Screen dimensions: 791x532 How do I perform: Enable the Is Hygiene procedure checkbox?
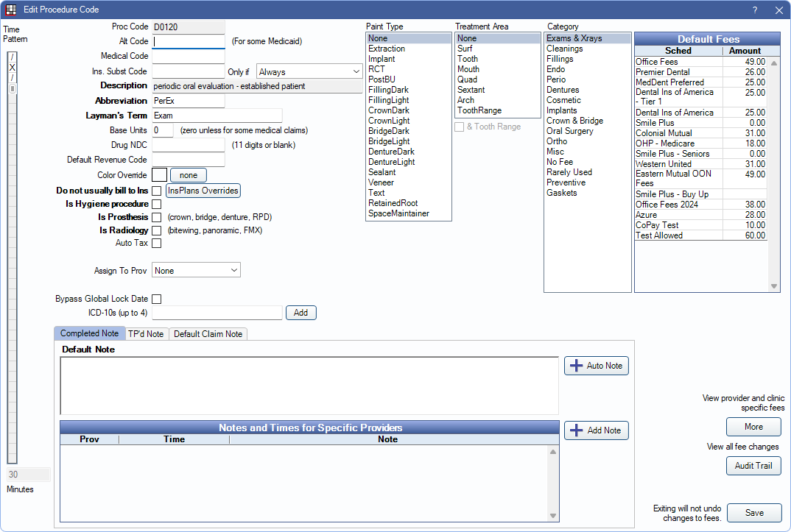pos(156,204)
